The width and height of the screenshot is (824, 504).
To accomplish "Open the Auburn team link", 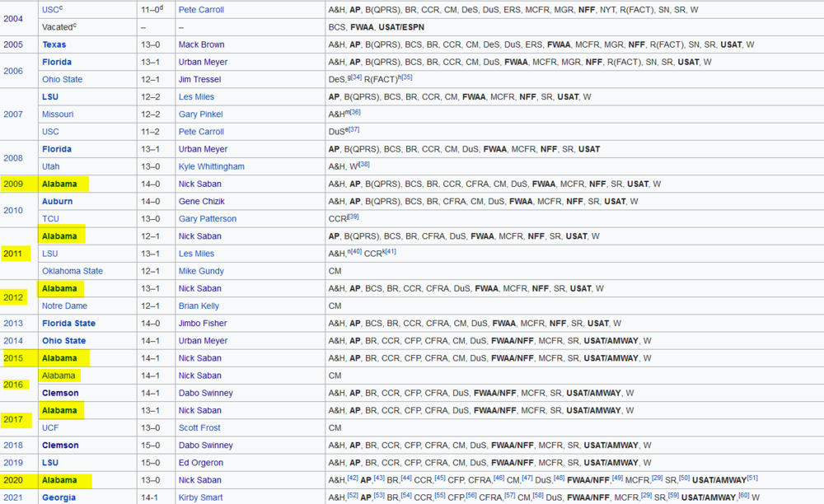I will coord(58,201).
